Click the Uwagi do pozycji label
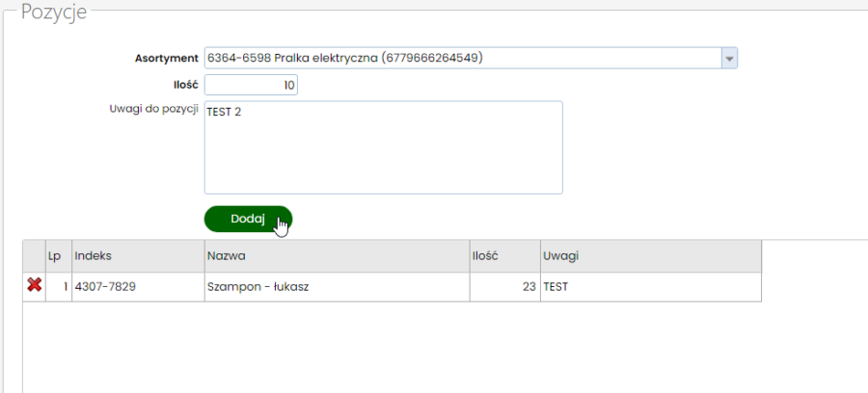Image resolution: width=868 pixels, height=393 pixels. click(x=154, y=109)
